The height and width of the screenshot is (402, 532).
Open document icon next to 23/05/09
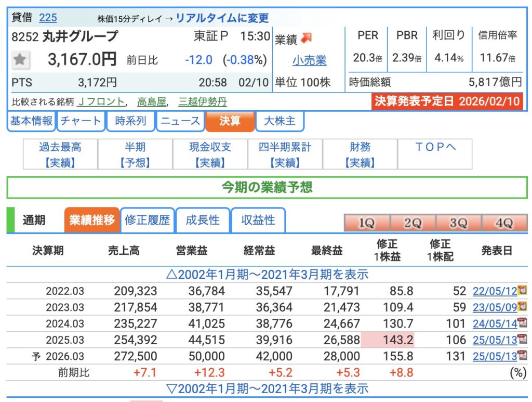(x=523, y=307)
